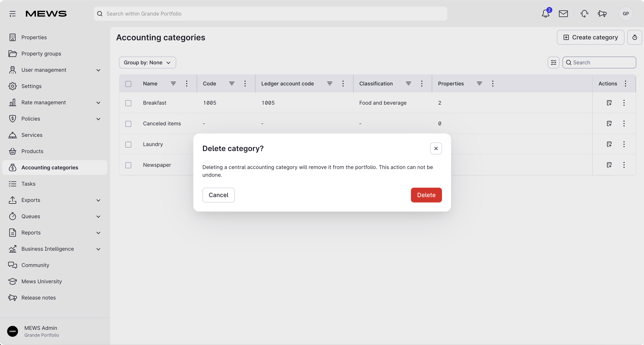Click the timer icon beside Create category
Image resolution: width=644 pixels, height=345 pixels.
(x=635, y=38)
